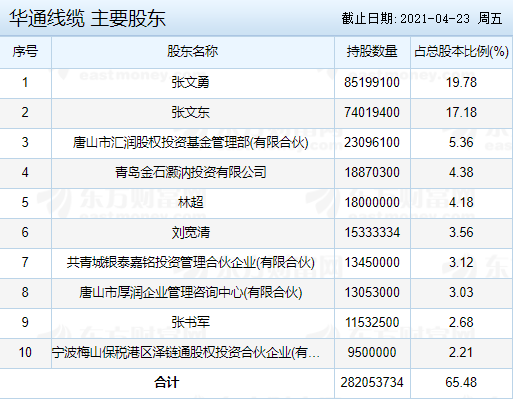Click the 占总股本比例(%) column header

pyautogui.click(x=461, y=52)
